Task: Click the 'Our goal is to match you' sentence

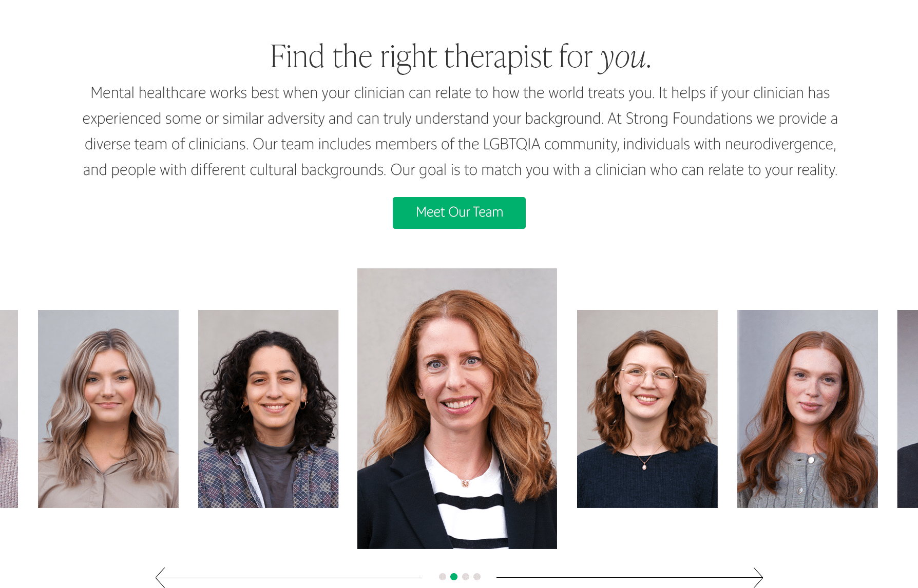Action: click(x=614, y=170)
